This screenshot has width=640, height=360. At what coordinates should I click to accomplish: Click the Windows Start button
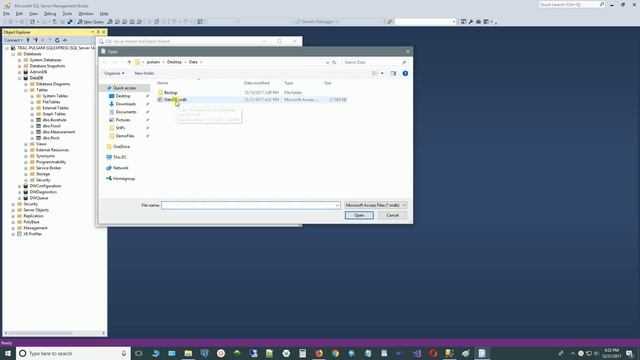[8, 353]
